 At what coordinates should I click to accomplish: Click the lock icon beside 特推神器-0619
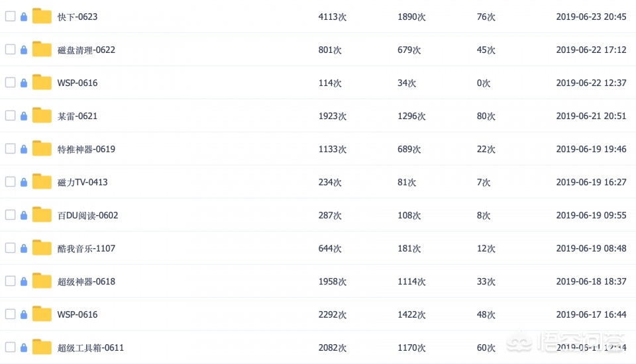click(x=24, y=149)
